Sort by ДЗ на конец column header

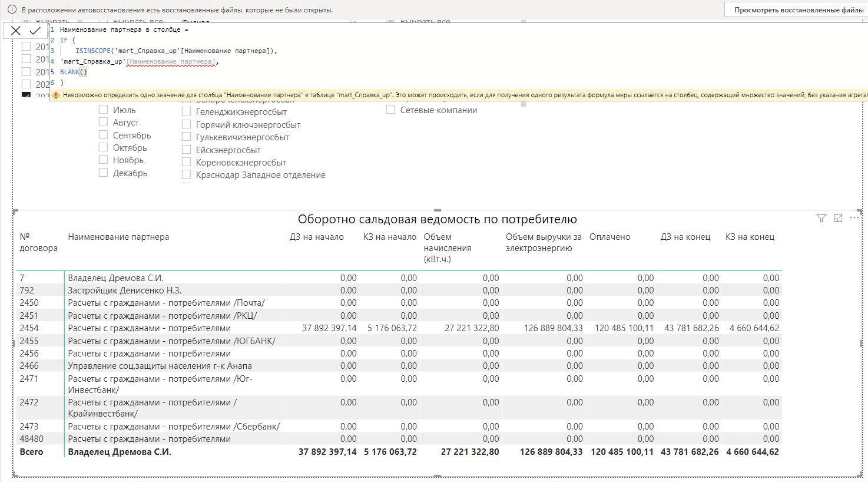tap(685, 237)
